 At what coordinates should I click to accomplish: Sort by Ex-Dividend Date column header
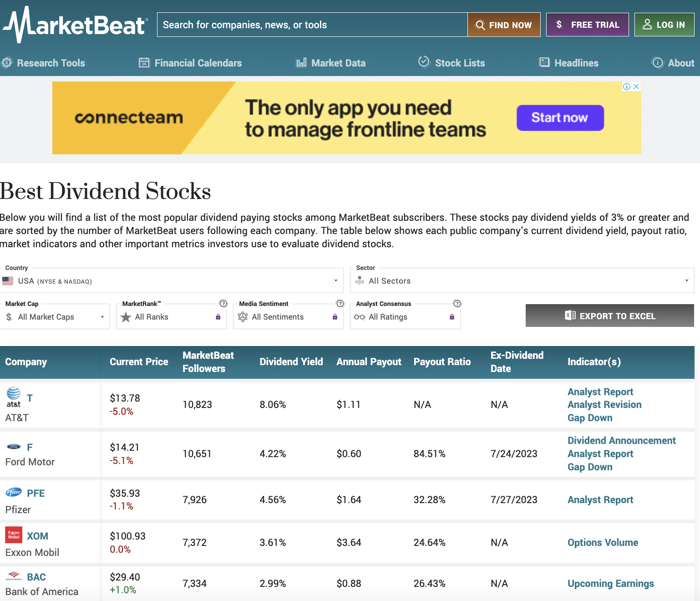517,362
